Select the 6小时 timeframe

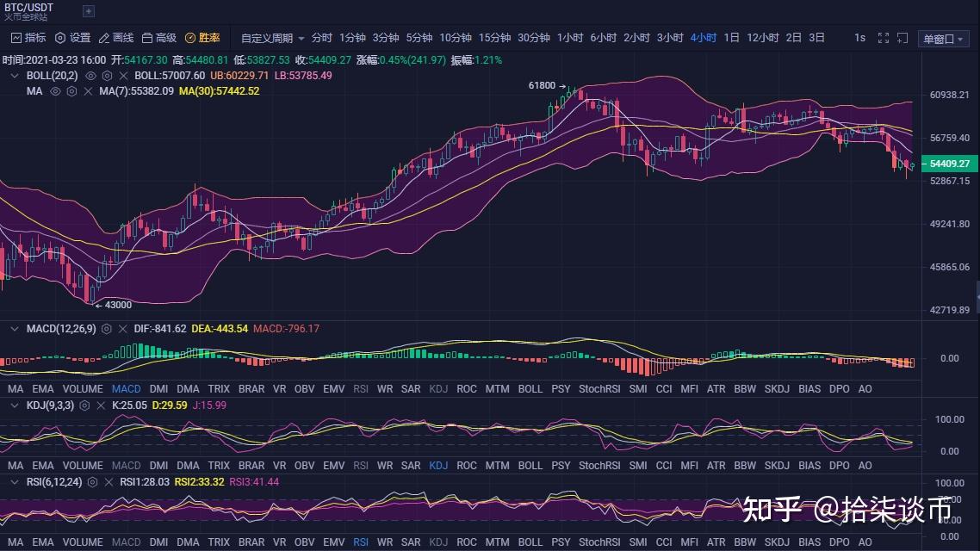603,38
